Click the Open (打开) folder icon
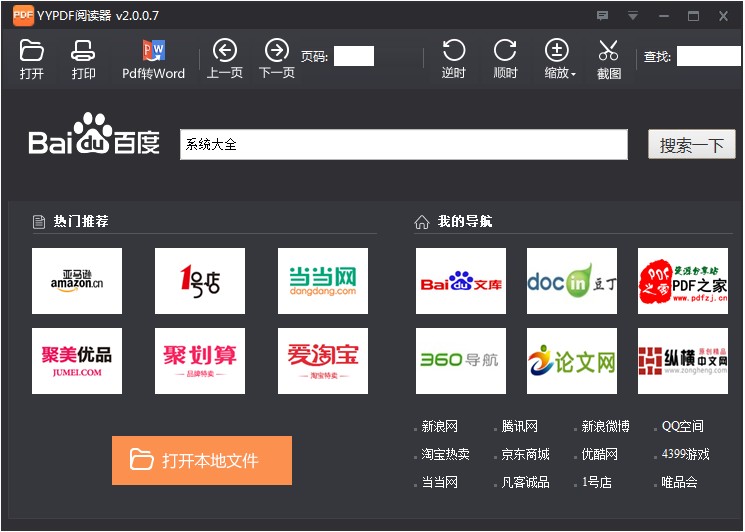 (x=31, y=51)
